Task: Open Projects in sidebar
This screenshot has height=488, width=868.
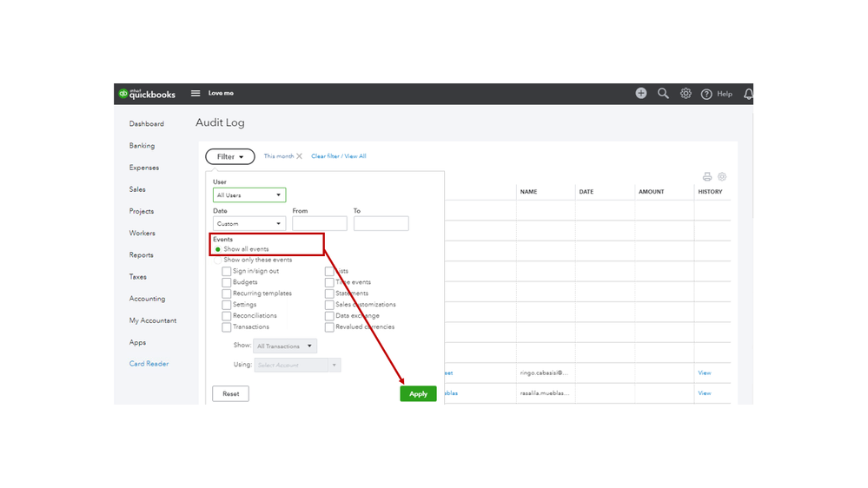Action: click(x=142, y=211)
